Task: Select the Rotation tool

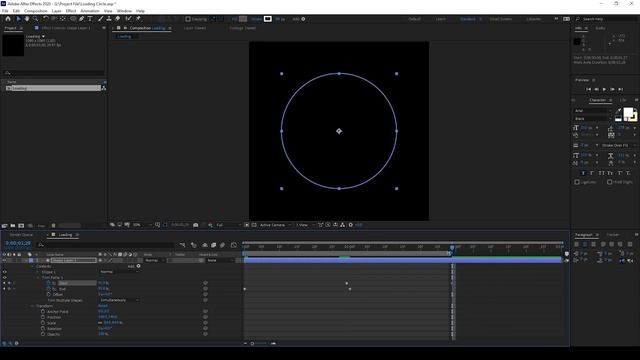Action: tap(45, 19)
